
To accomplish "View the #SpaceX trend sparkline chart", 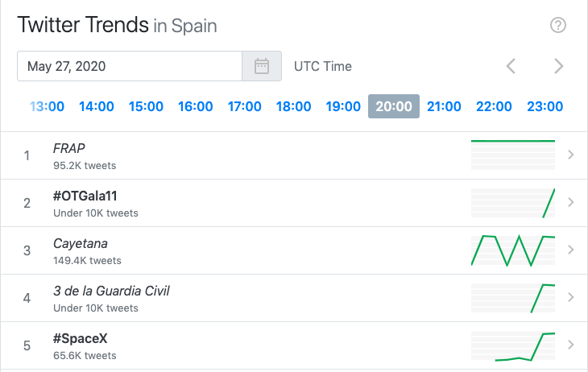I will pos(513,345).
